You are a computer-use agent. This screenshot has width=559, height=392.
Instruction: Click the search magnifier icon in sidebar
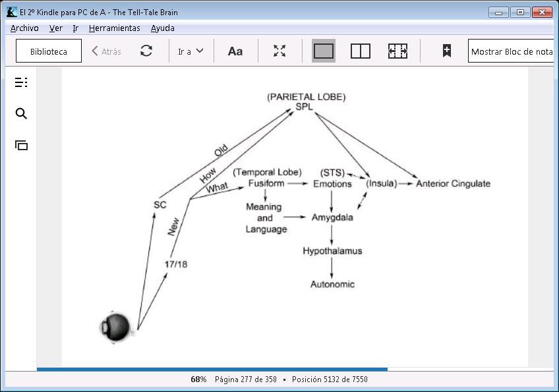pos(21,114)
